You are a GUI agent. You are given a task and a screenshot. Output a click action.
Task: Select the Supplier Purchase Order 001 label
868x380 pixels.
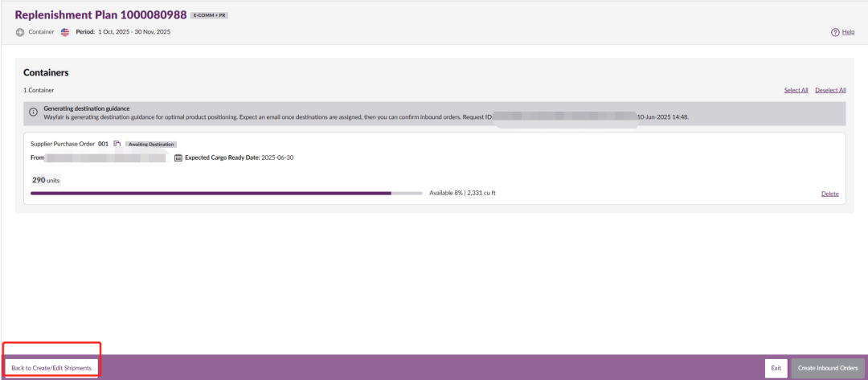(69, 144)
